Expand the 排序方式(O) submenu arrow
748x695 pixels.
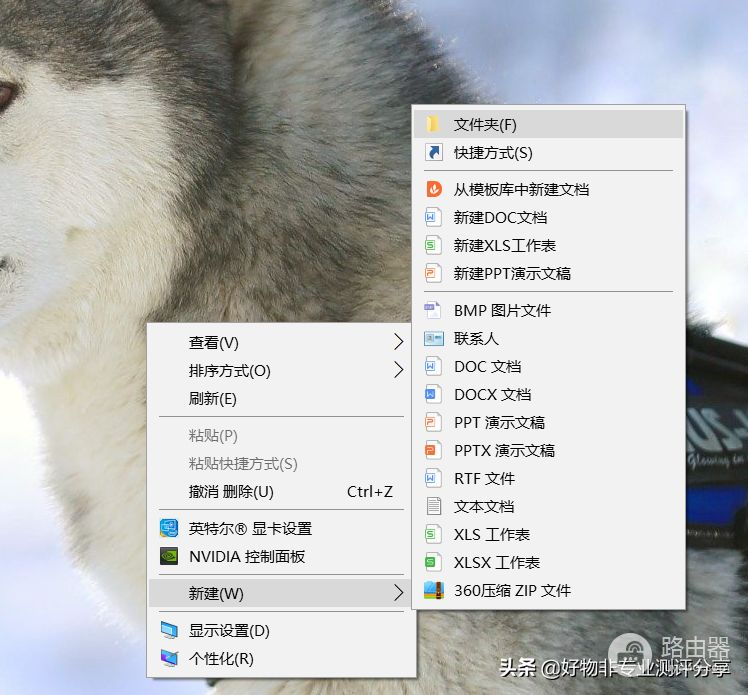[398, 371]
